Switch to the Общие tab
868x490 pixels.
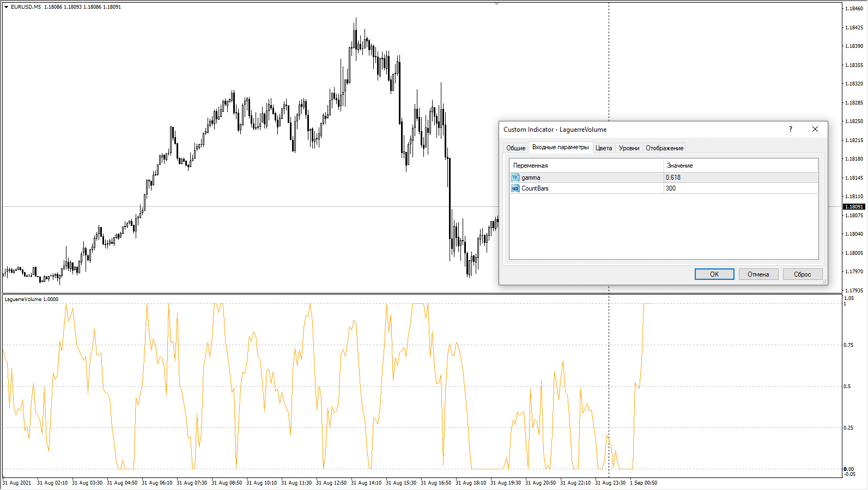click(515, 148)
